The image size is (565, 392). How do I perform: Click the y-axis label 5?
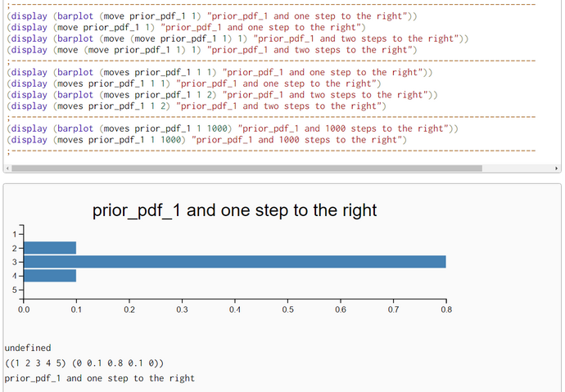(15, 290)
